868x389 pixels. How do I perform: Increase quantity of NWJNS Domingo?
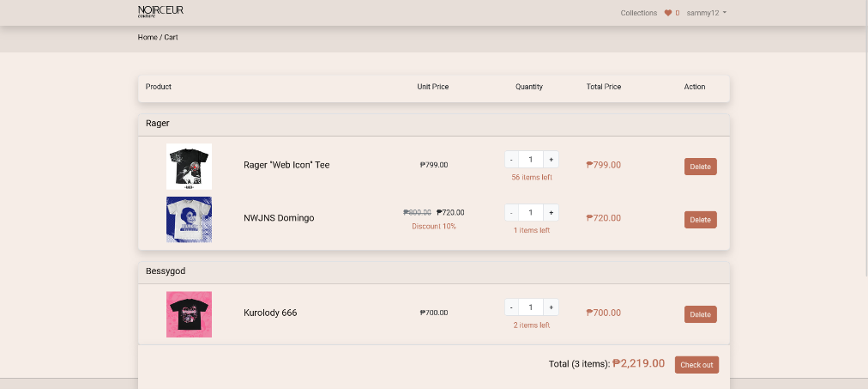[x=551, y=212]
